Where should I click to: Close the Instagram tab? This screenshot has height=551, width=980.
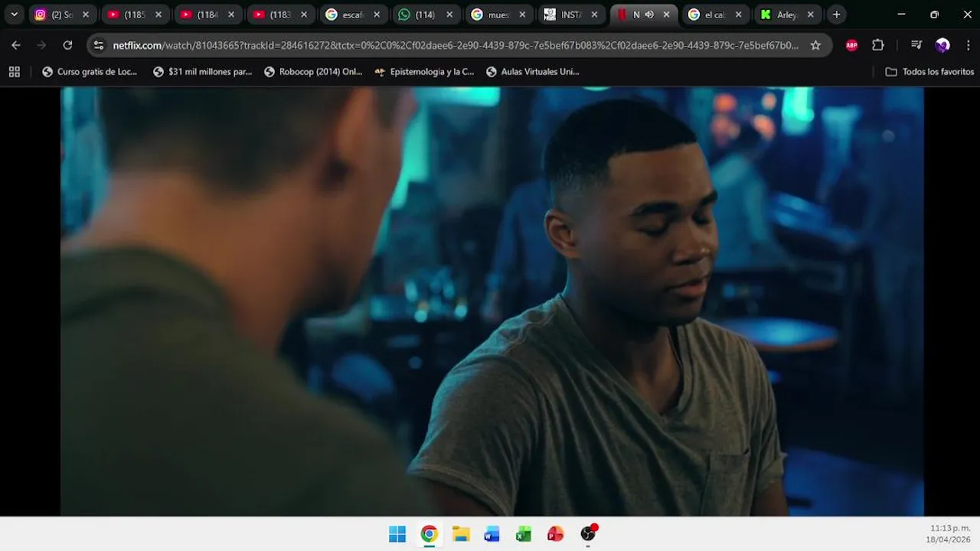click(86, 15)
